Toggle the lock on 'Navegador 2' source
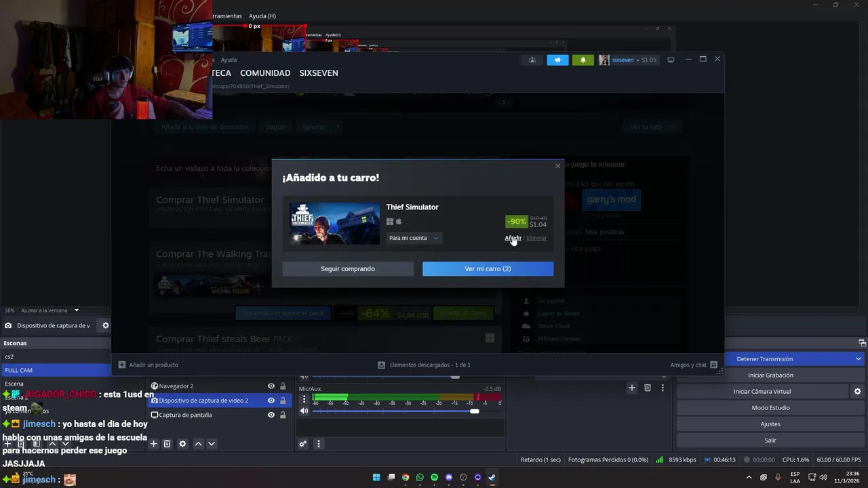Screen dimensions: 868x488 point(283,386)
